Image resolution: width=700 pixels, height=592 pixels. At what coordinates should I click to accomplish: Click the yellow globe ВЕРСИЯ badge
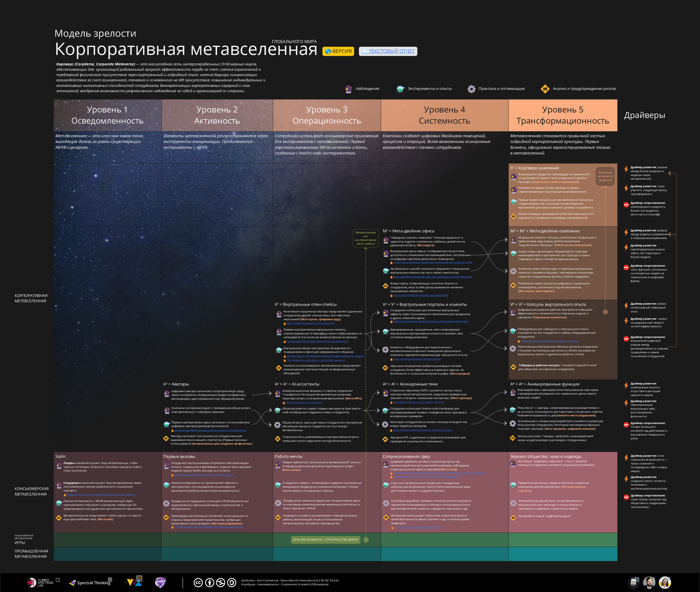tap(338, 51)
